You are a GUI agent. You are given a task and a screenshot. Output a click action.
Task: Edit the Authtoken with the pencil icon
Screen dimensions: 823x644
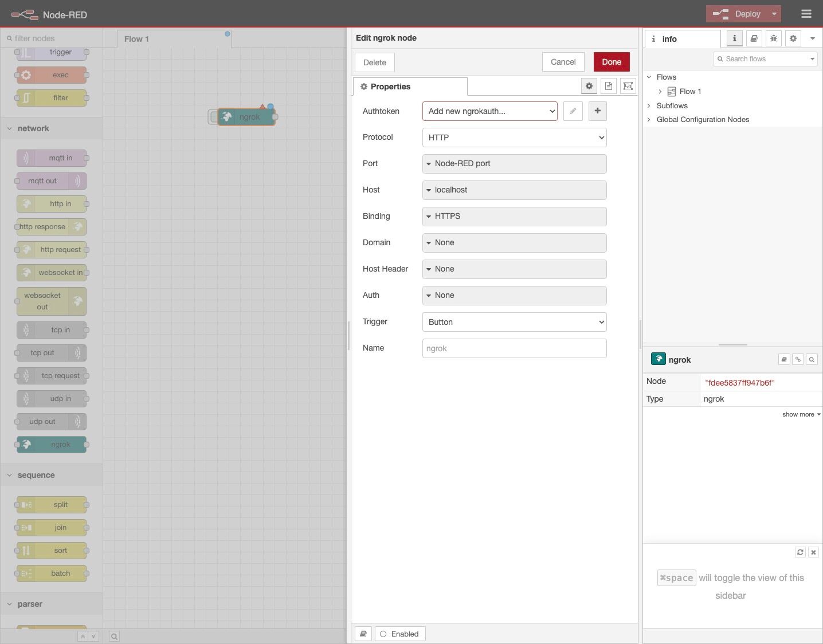point(573,111)
